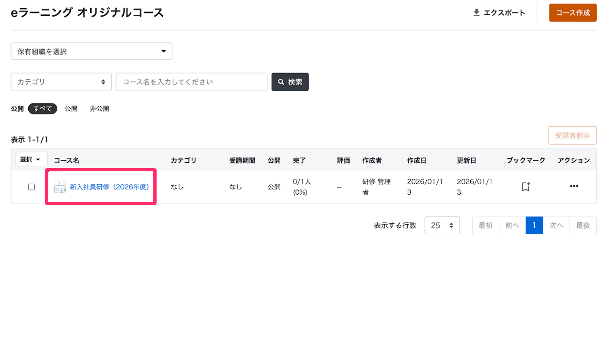Click the コース名 column header
This screenshot has width=613, height=364.
pos(66,160)
